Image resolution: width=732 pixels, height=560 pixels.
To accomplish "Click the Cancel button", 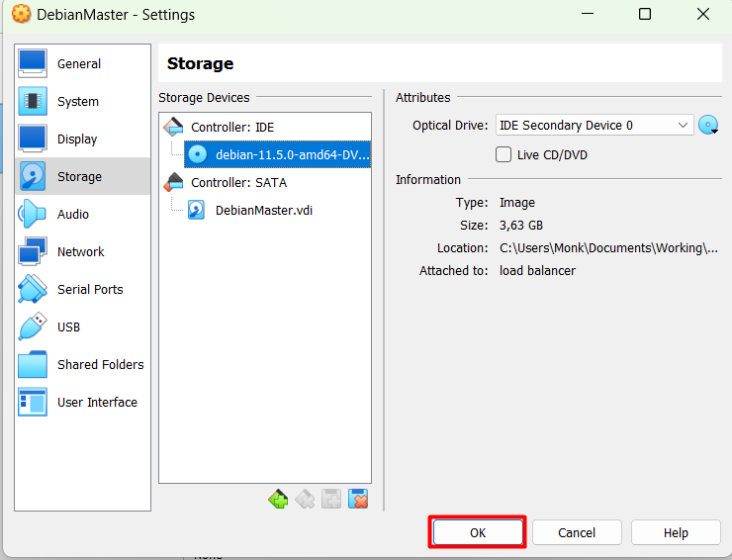I will pyautogui.click(x=577, y=532).
